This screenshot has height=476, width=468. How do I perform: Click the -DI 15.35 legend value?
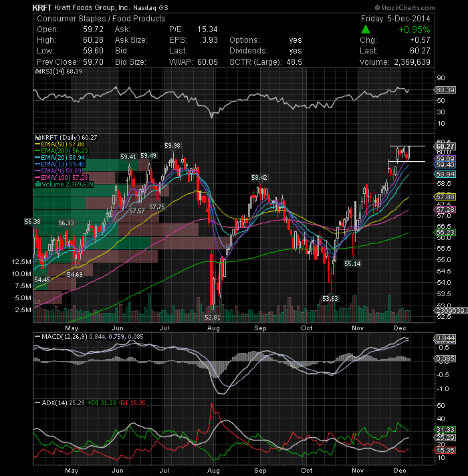click(x=132, y=403)
